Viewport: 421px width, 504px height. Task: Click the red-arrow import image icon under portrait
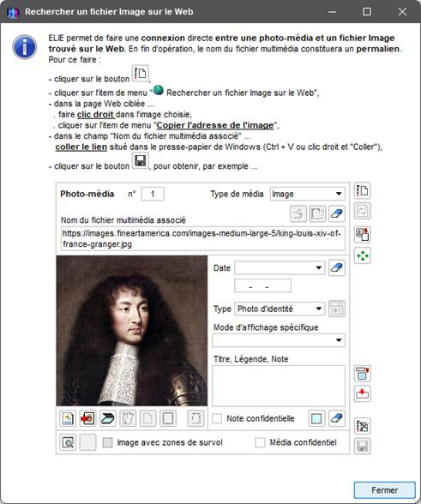pyautogui.click(x=87, y=418)
